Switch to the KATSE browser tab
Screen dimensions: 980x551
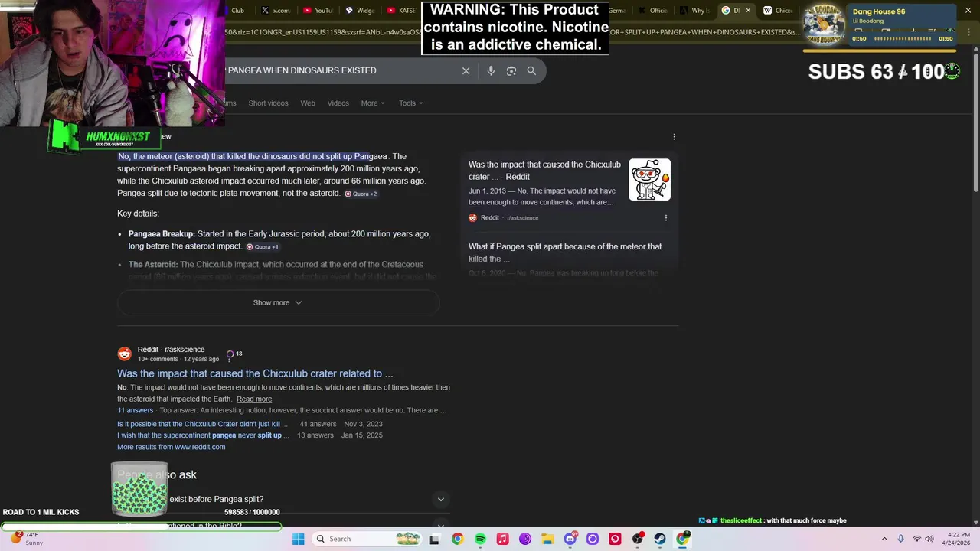tap(401, 11)
